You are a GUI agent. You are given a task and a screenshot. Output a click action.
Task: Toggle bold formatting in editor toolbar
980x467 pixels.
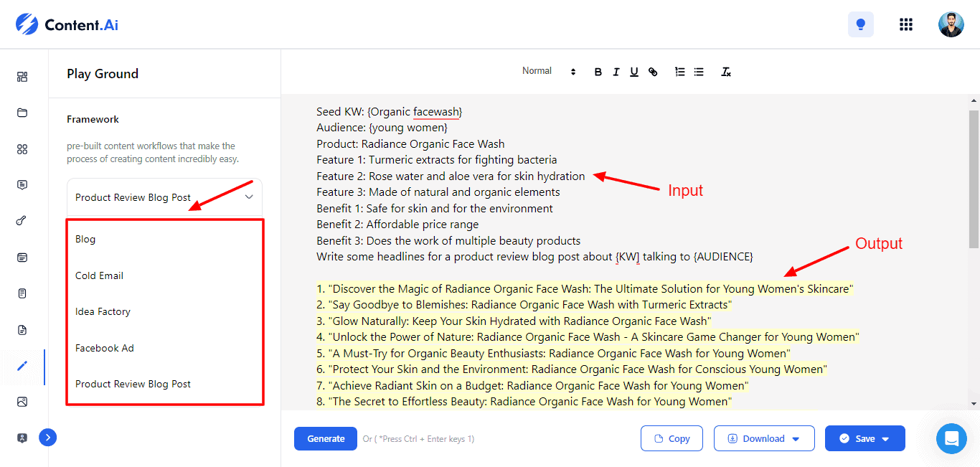[x=598, y=72]
